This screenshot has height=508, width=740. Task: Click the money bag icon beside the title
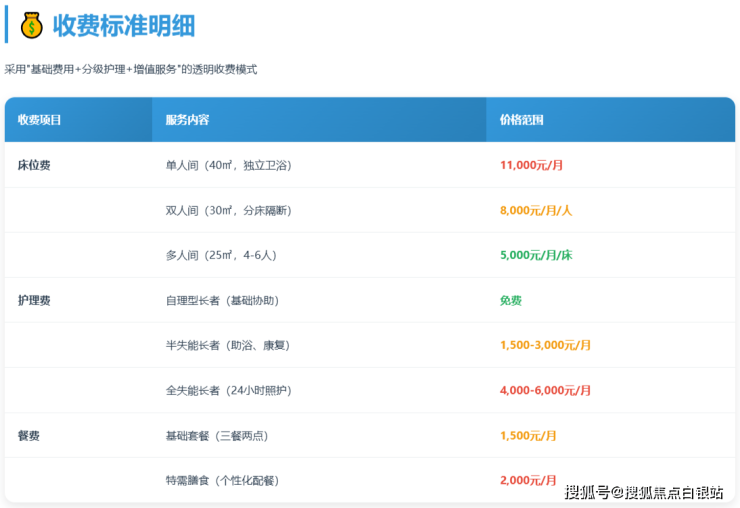[x=32, y=26]
